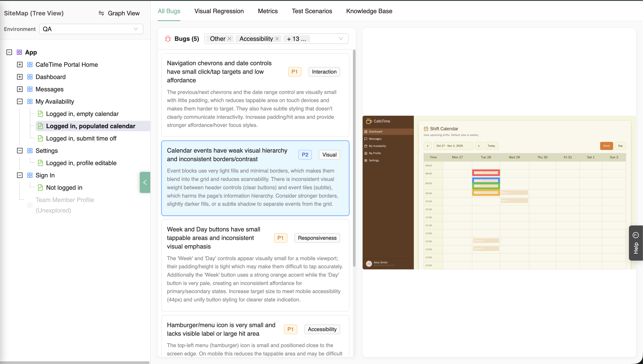Open the bug category filter dropdown arrow
Image resolution: width=643 pixels, height=364 pixels.
point(341,39)
